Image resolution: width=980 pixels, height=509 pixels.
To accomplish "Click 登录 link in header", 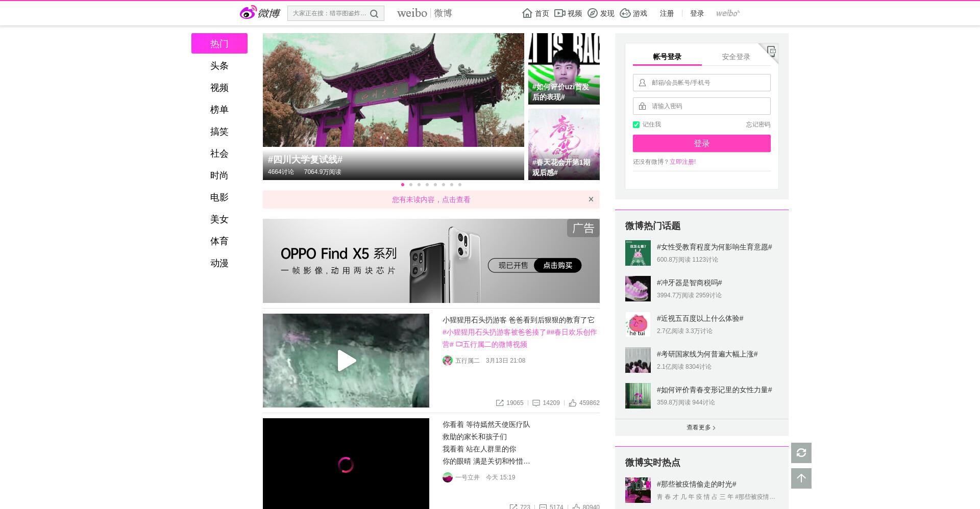I will pyautogui.click(x=697, y=13).
